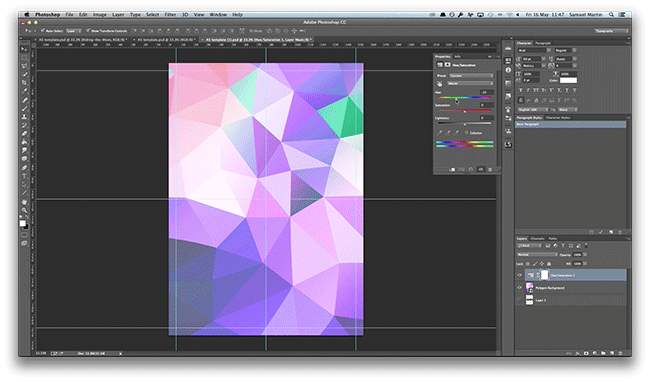Switch to the Channels tab

click(x=537, y=239)
